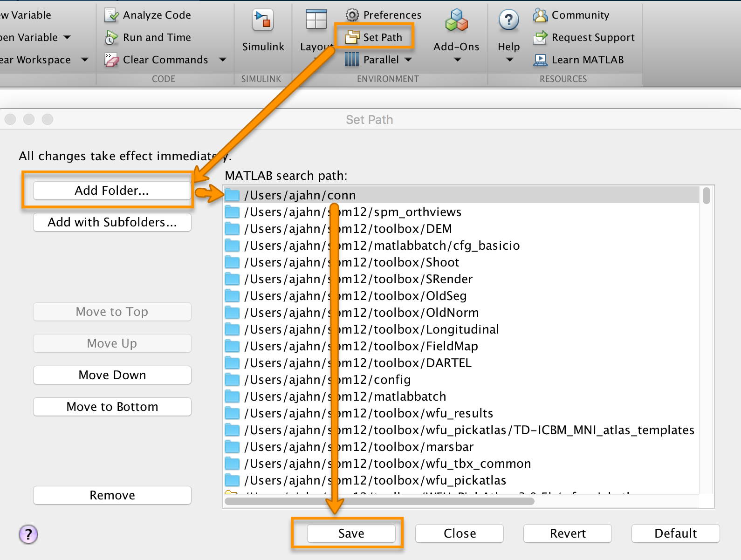Close the Set Path dialog via Close button
The image size is (741, 560).
coord(460,533)
